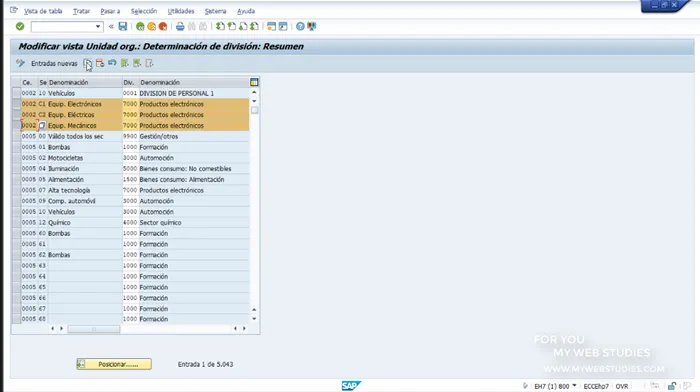Viewport: 700px width, 392px height.
Task: Click the window menu icon left of Vista de tabla
Action: click(14, 10)
